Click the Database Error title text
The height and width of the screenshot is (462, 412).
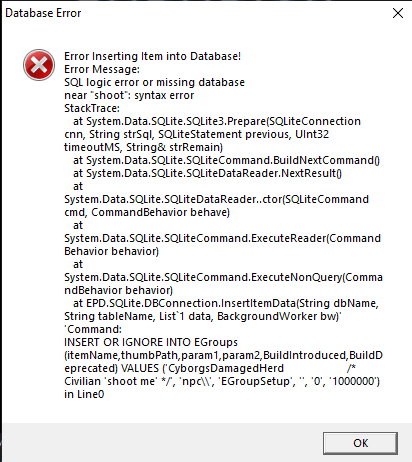pyautogui.click(x=43, y=13)
